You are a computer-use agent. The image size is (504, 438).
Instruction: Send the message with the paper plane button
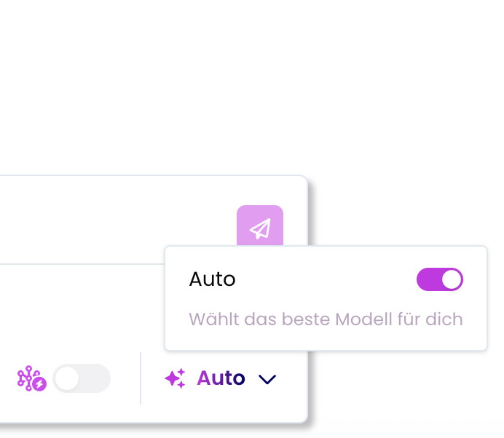click(x=260, y=226)
